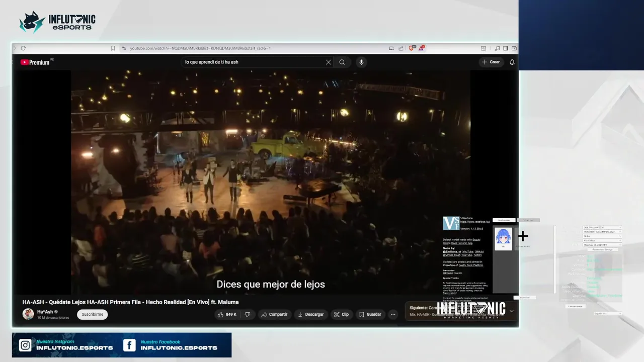Run search with the magnifier button
This screenshot has width=644, height=362.
(x=342, y=62)
